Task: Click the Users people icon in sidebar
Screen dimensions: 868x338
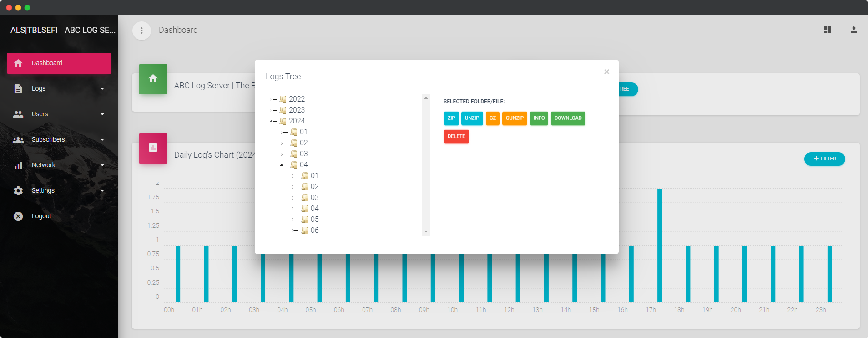Action: pyautogui.click(x=18, y=114)
